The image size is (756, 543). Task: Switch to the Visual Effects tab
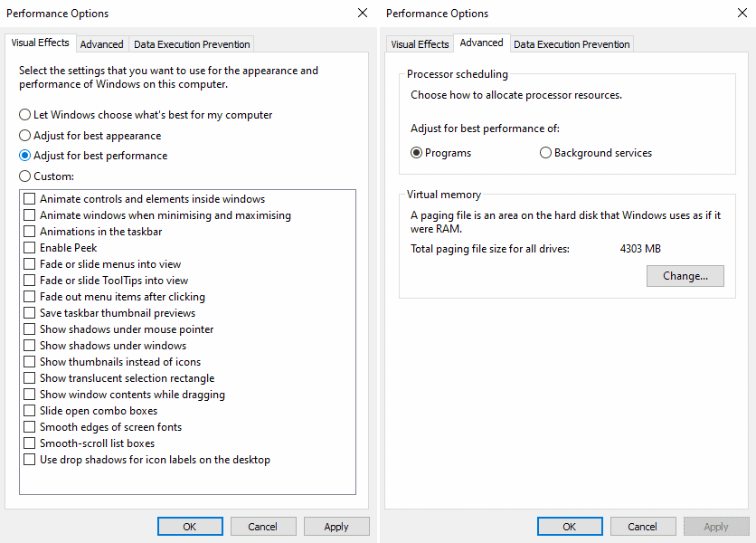tap(419, 43)
